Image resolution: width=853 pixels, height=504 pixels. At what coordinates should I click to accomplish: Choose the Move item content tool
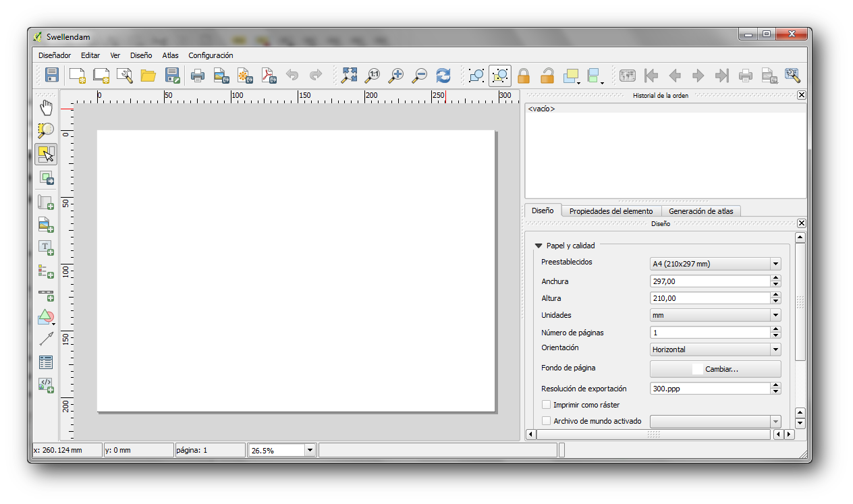(46, 178)
